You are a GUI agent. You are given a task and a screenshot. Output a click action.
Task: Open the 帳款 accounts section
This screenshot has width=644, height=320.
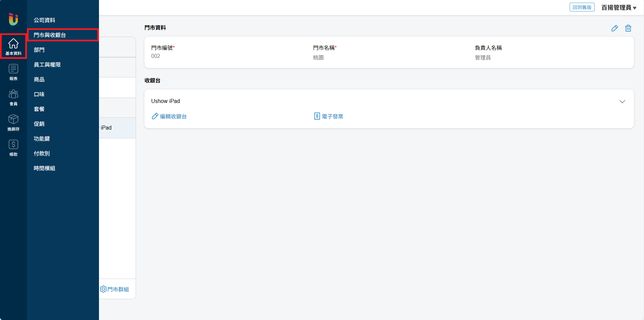[x=13, y=148]
